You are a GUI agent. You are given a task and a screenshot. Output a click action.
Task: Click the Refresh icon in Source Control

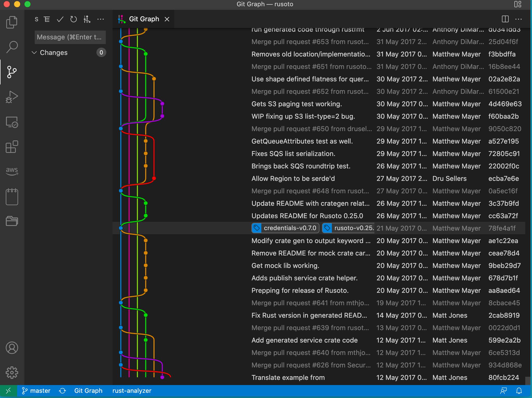(74, 19)
